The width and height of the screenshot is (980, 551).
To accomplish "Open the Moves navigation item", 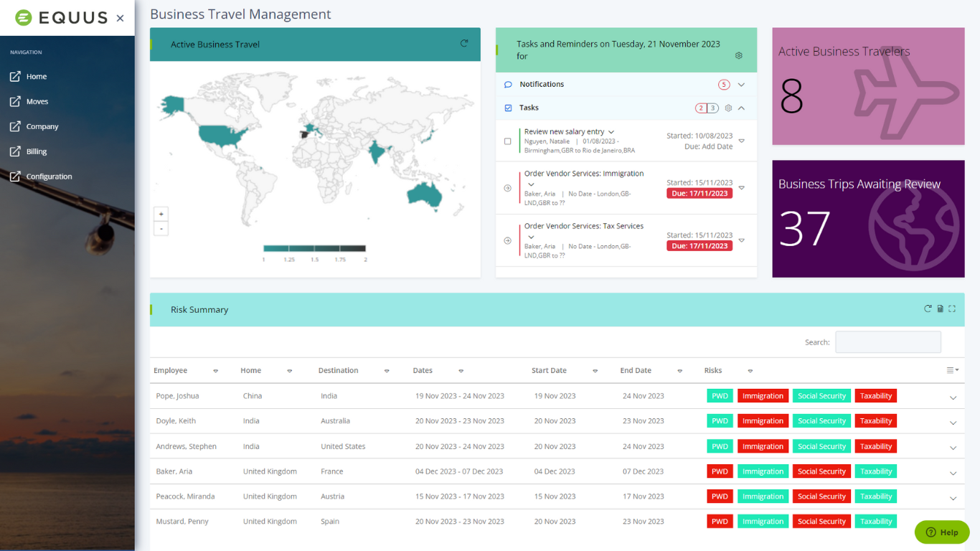I will [37, 102].
